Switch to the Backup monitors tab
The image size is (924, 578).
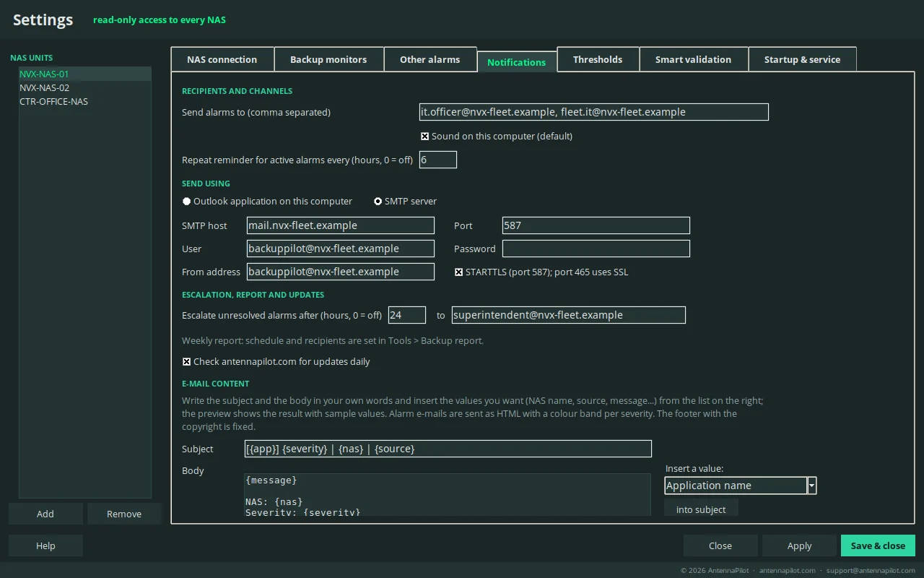pos(328,59)
